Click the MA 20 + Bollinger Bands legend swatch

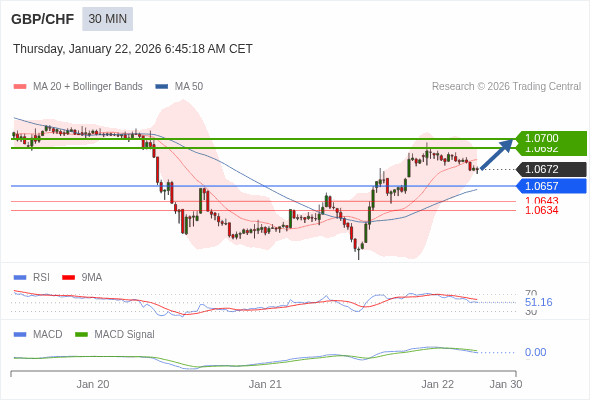(x=20, y=87)
